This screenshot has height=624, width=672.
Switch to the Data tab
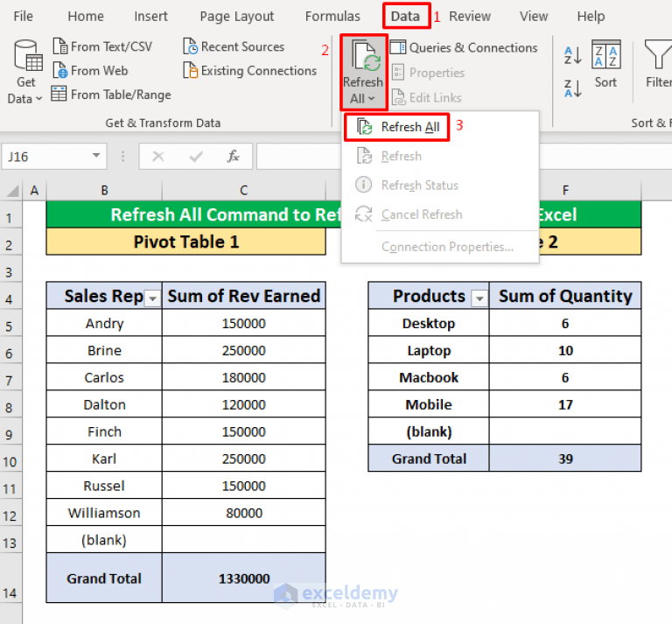pyautogui.click(x=405, y=17)
